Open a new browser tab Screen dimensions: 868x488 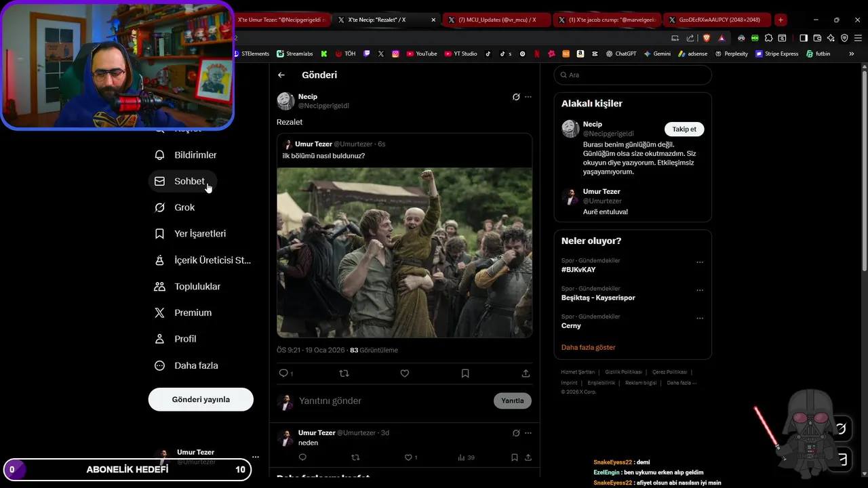(x=781, y=20)
